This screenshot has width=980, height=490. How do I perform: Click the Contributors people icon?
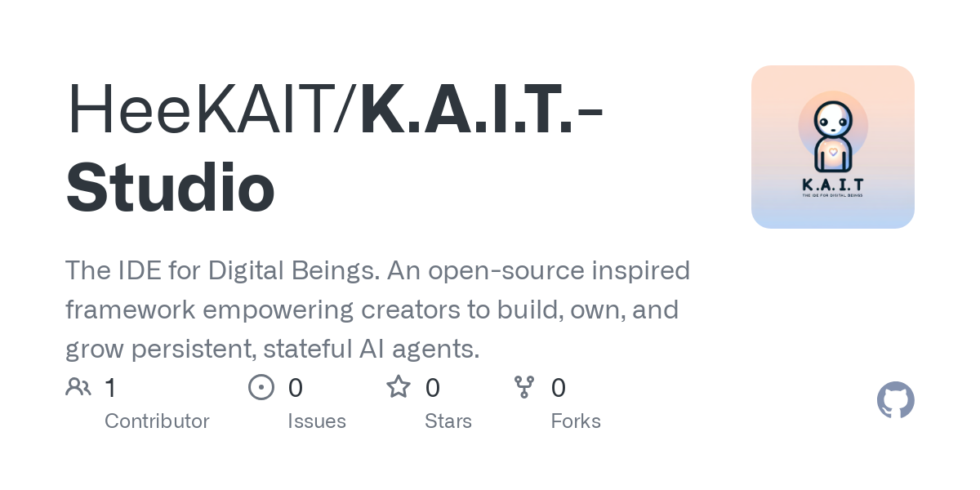pyautogui.click(x=78, y=387)
